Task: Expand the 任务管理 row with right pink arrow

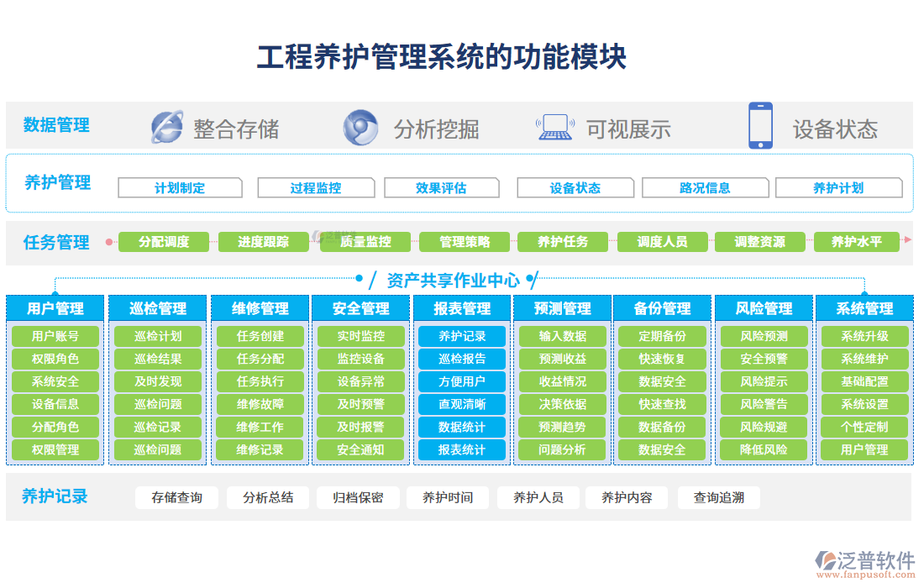Action: tap(907, 243)
